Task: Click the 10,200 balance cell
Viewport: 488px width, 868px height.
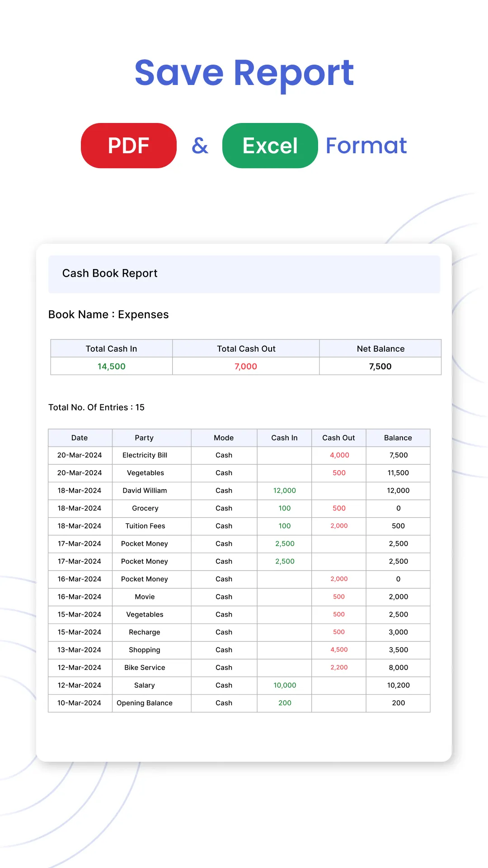Action: (x=398, y=685)
